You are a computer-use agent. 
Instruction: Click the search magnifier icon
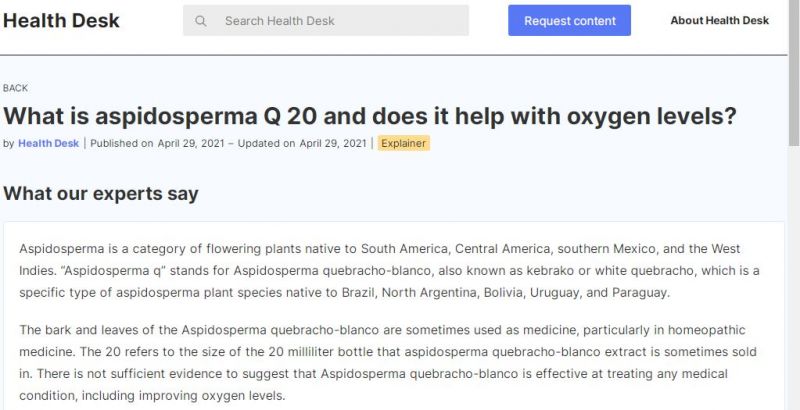pos(201,21)
